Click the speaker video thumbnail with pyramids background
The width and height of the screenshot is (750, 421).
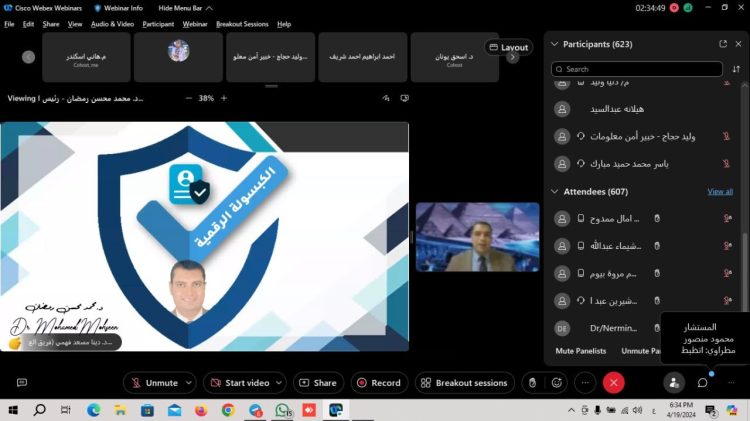[477, 237]
